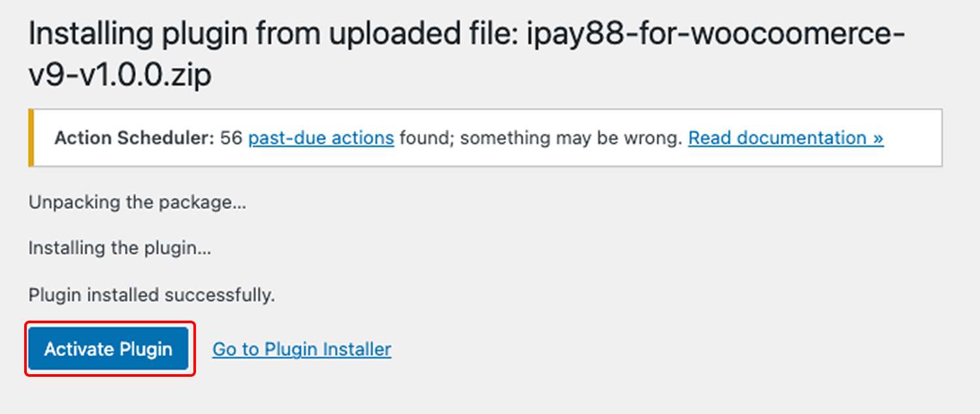Click the 'Installing the plugin…' status line
Viewport: 980px width, 414px height.
[x=120, y=249]
